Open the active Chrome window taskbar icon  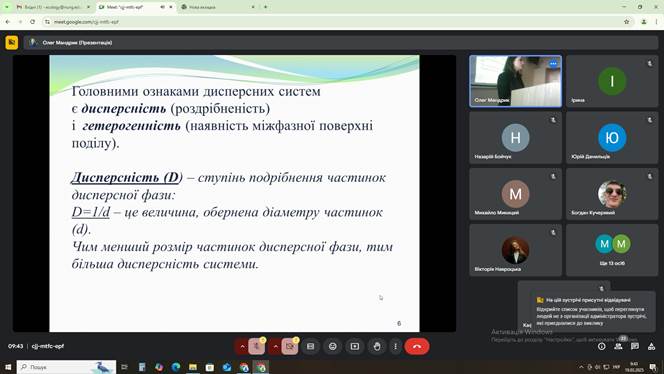[x=260, y=367]
